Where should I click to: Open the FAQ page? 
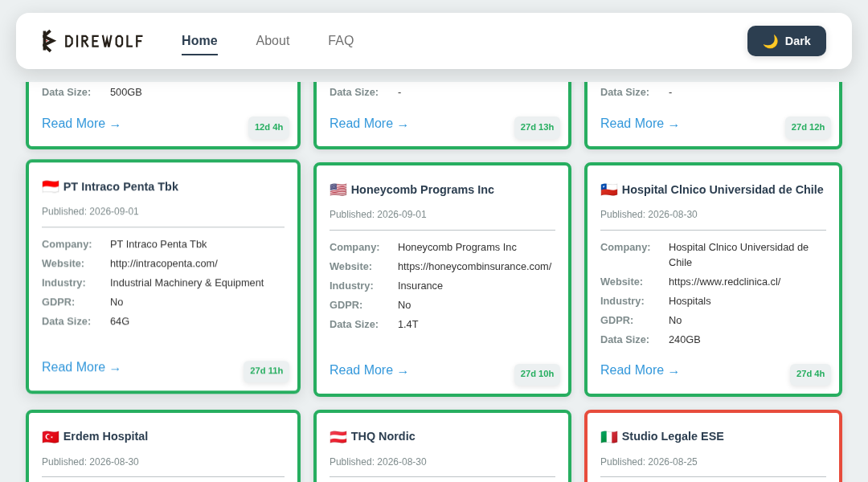341,41
